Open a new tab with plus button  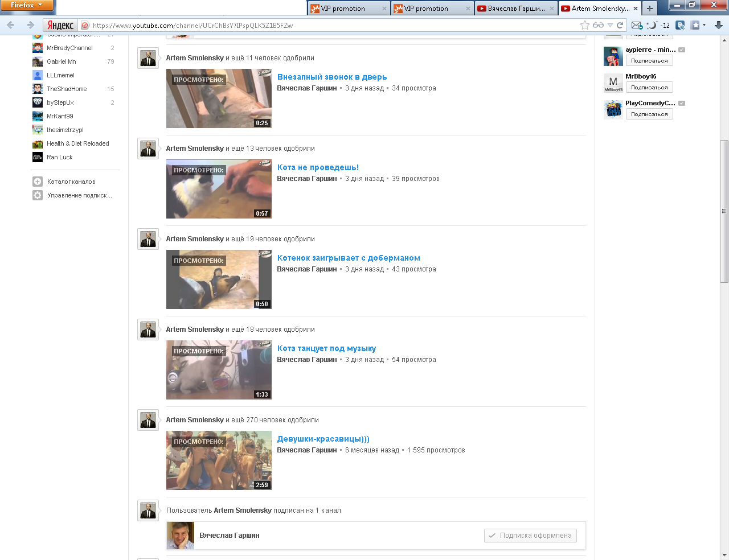tap(650, 8)
